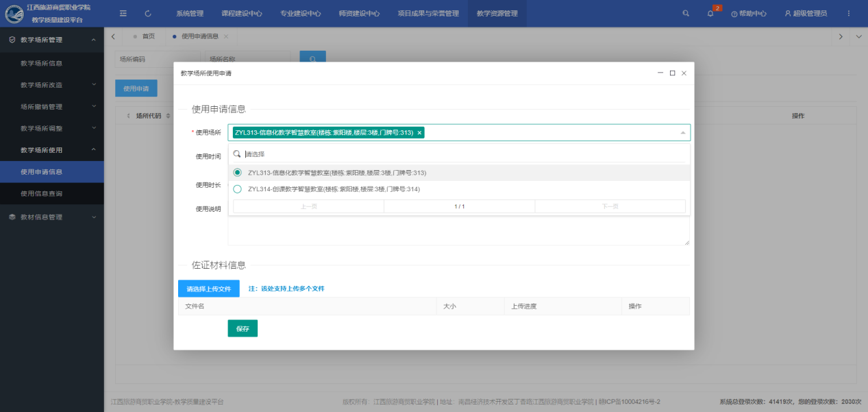This screenshot has height=412, width=868.
Task: Click the magnifier icon in the dropdown search
Action: point(237,154)
